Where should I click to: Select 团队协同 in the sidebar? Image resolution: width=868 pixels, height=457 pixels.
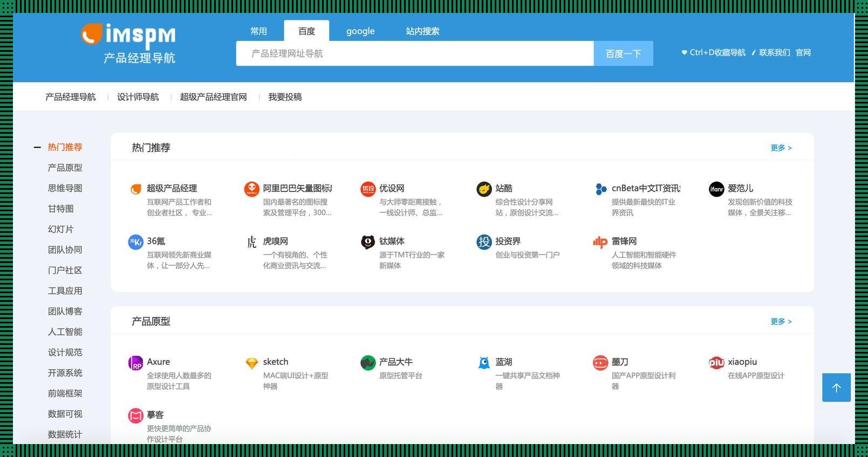(65, 250)
